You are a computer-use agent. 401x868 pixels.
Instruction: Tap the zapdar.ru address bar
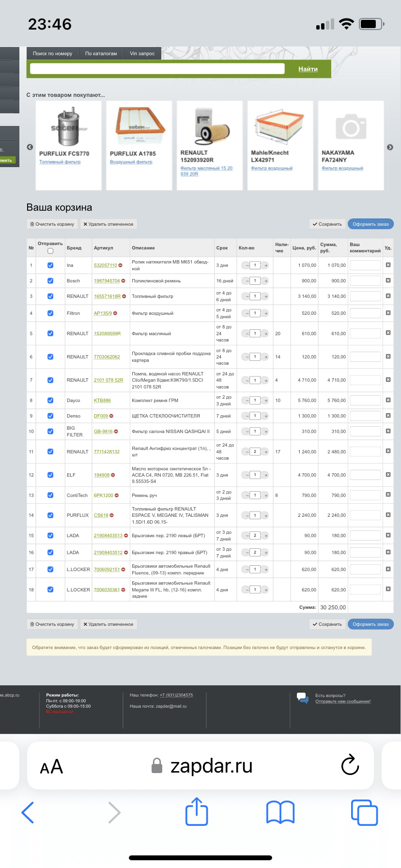coord(200,766)
